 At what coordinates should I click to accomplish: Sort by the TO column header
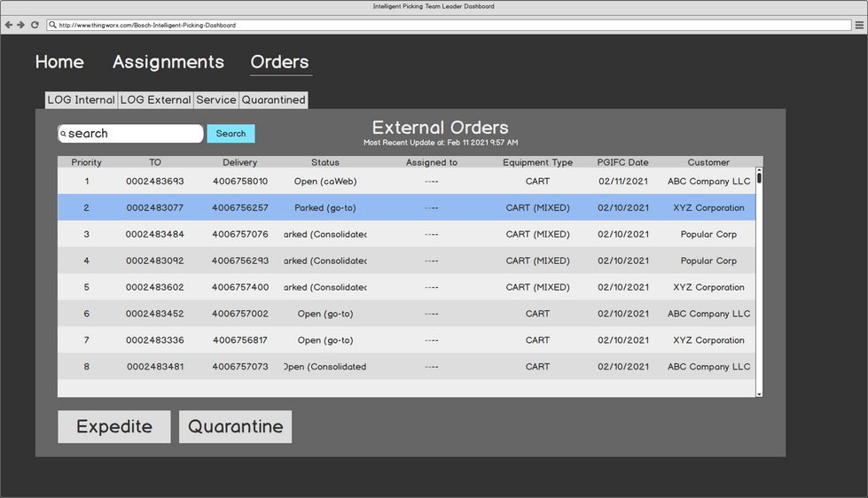click(155, 162)
